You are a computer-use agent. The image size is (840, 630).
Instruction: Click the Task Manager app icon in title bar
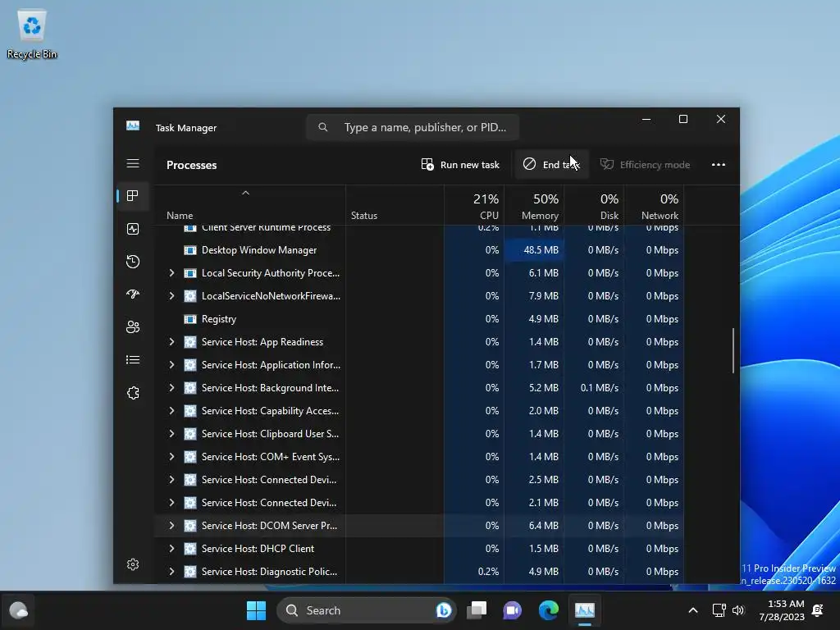(x=133, y=126)
